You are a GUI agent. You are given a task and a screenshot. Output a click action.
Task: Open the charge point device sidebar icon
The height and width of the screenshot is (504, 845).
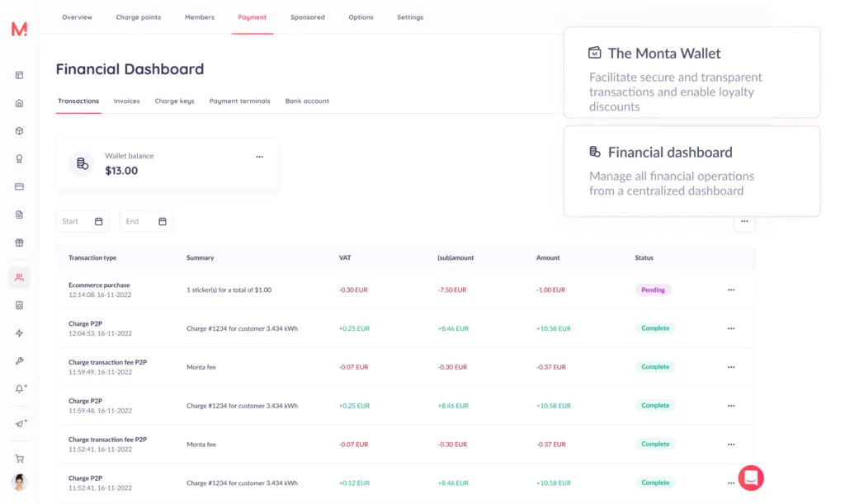tap(20, 305)
